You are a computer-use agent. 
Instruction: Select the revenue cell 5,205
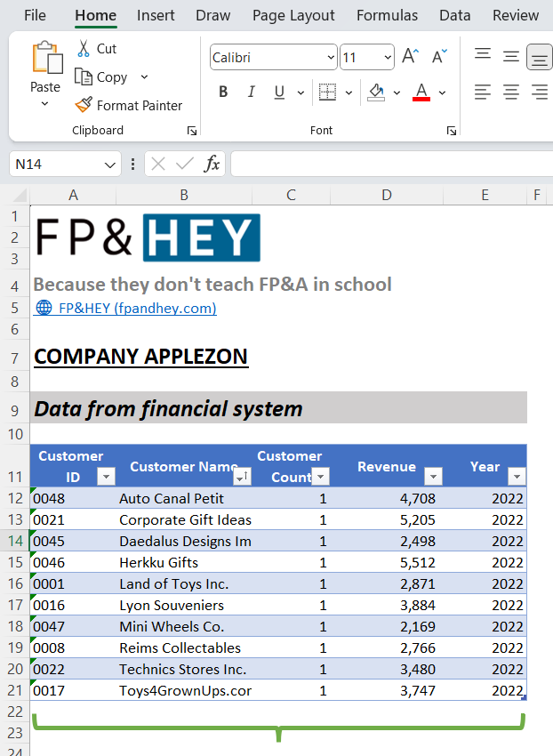387,519
